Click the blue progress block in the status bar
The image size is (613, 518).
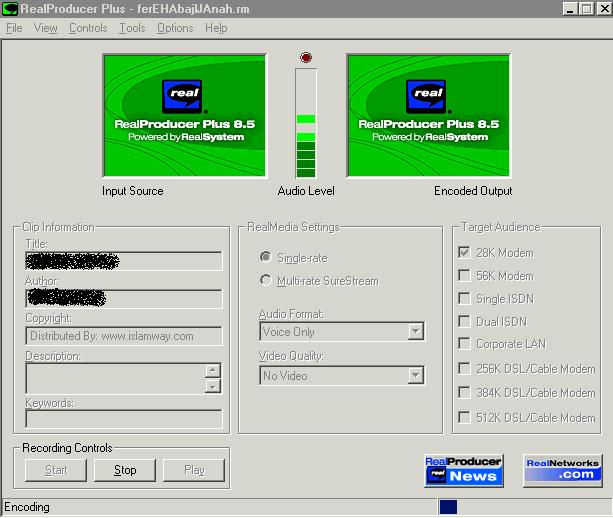click(448, 507)
